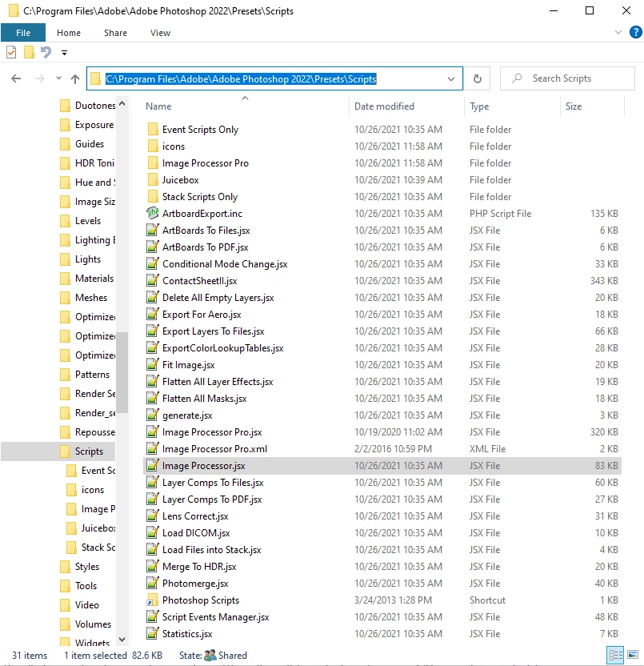Sort by Date modified column header
Image resolution: width=644 pixels, height=666 pixels.
point(384,106)
